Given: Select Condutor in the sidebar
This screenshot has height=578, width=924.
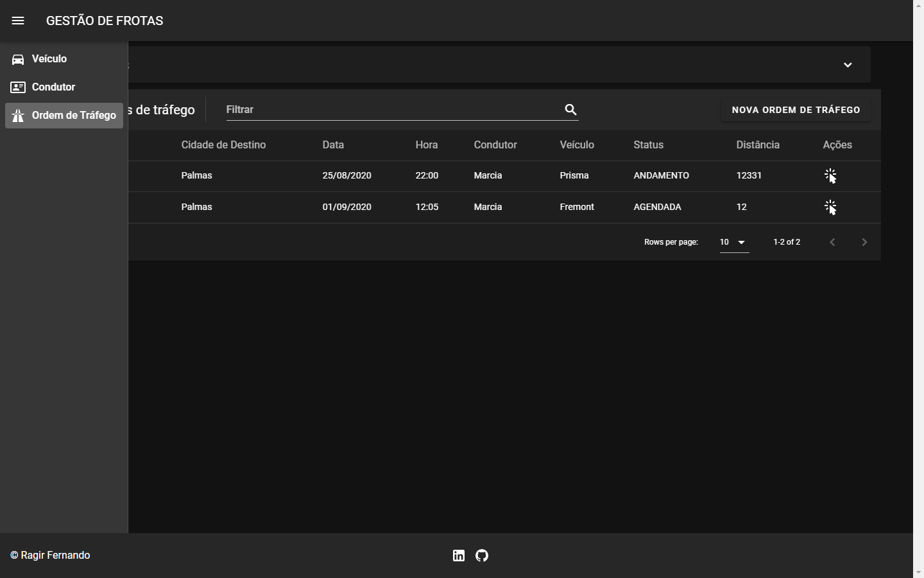Looking at the screenshot, I should [64, 87].
